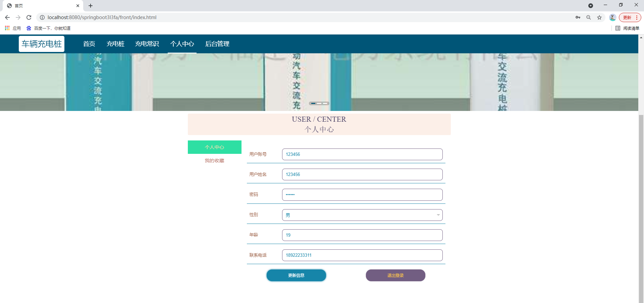Open the 后台管理 navigation item
This screenshot has width=644, height=303.
217,44
